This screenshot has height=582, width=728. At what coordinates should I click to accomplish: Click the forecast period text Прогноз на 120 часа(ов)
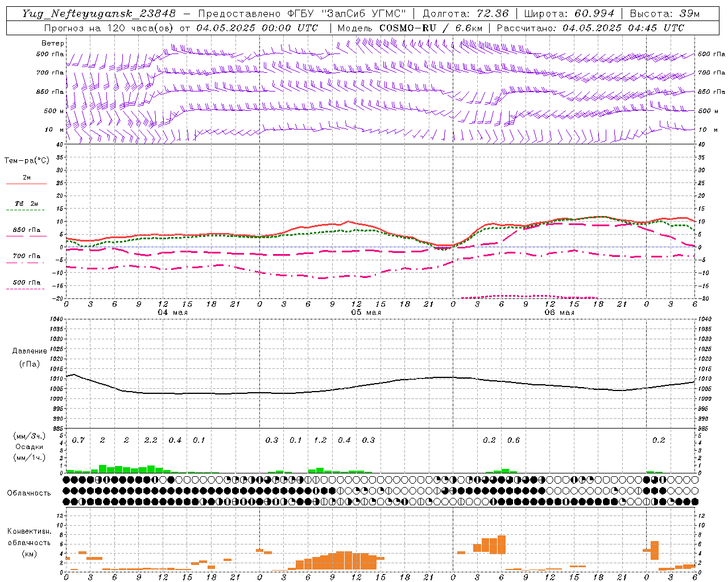109,28
